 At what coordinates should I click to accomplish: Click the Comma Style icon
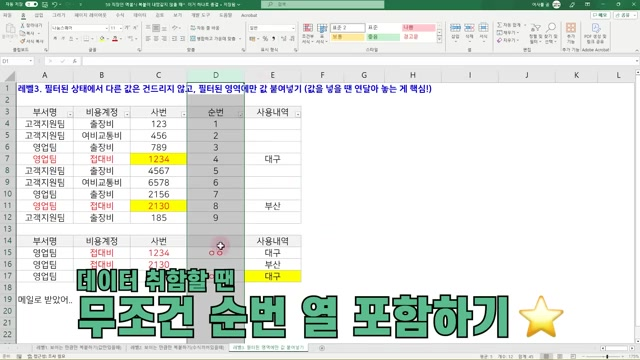(273, 39)
